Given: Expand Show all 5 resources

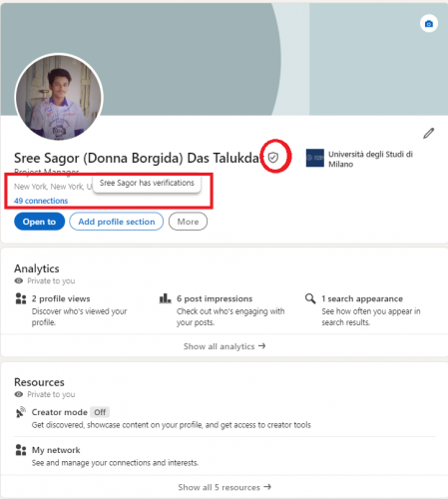Looking at the screenshot, I should pyautogui.click(x=224, y=487).
